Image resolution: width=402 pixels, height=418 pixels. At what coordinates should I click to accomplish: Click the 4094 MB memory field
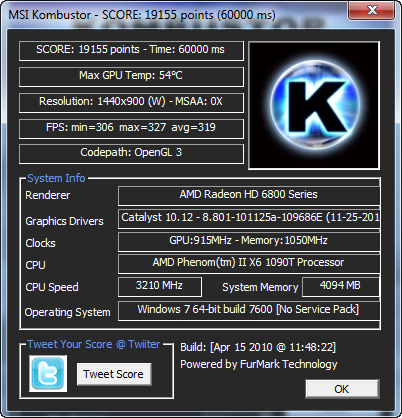click(x=341, y=287)
